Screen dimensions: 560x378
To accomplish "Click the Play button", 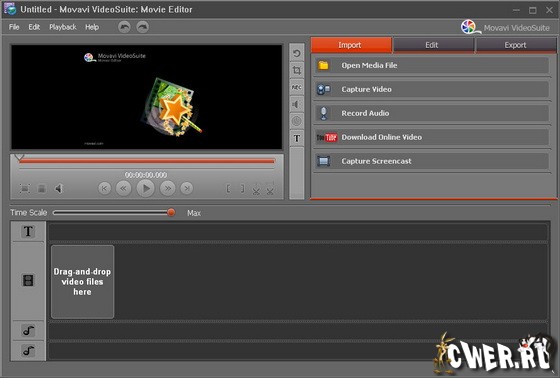I will (146, 188).
